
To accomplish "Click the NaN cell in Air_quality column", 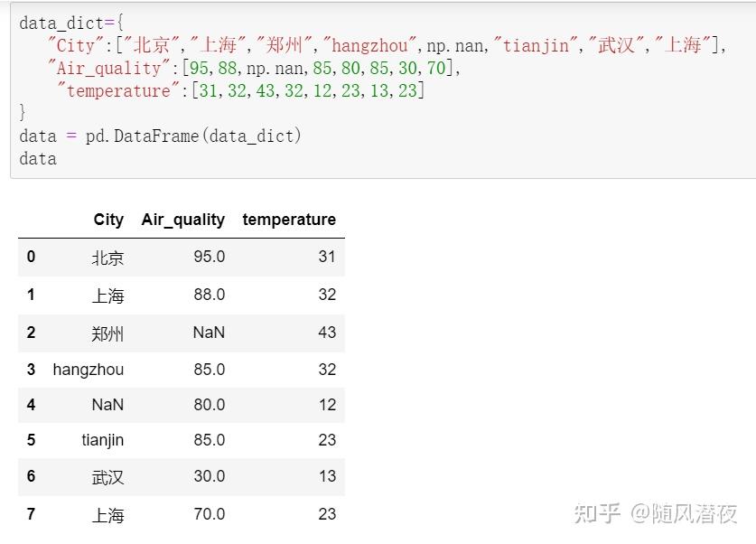I will 209,333.
